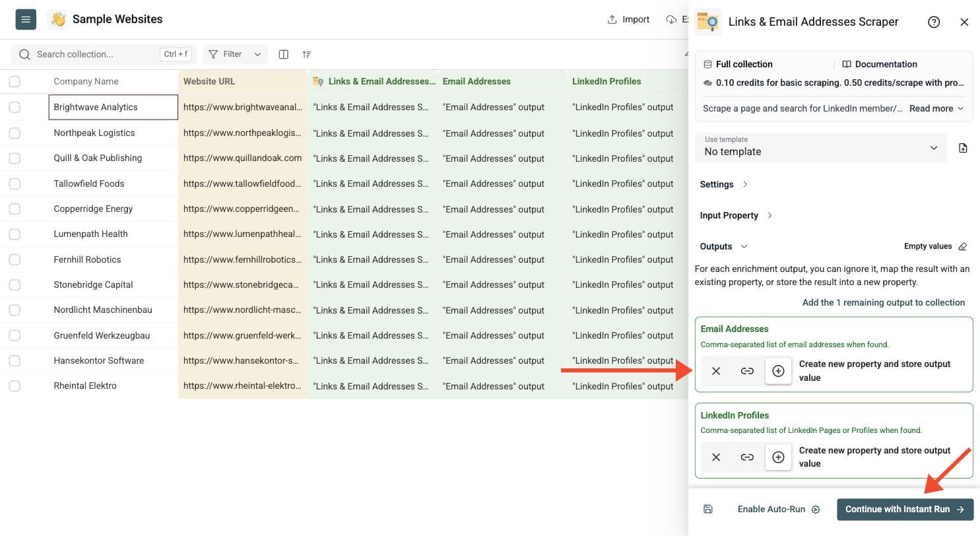Check the Brightwave Analytics row checkbox

pyautogui.click(x=15, y=107)
